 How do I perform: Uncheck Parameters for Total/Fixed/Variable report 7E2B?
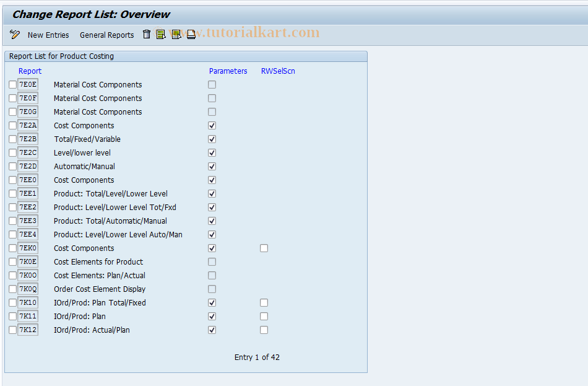pyautogui.click(x=212, y=139)
